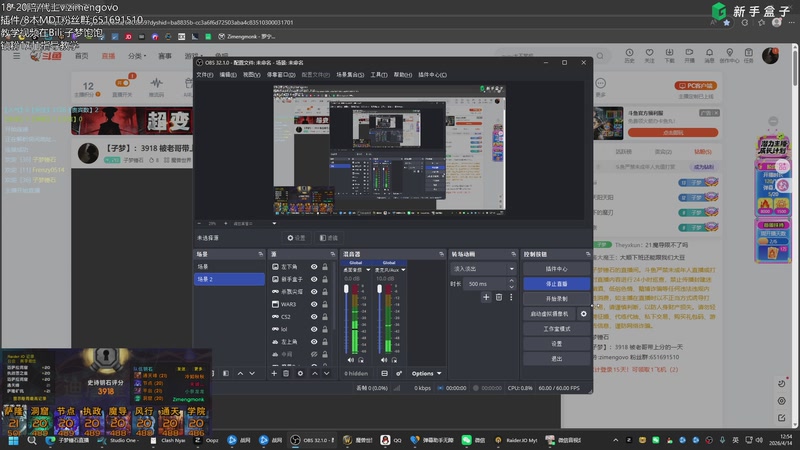Pop out the Scene Transitions dock icon
Viewport: 800px width, 450px height.
point(513,254)
